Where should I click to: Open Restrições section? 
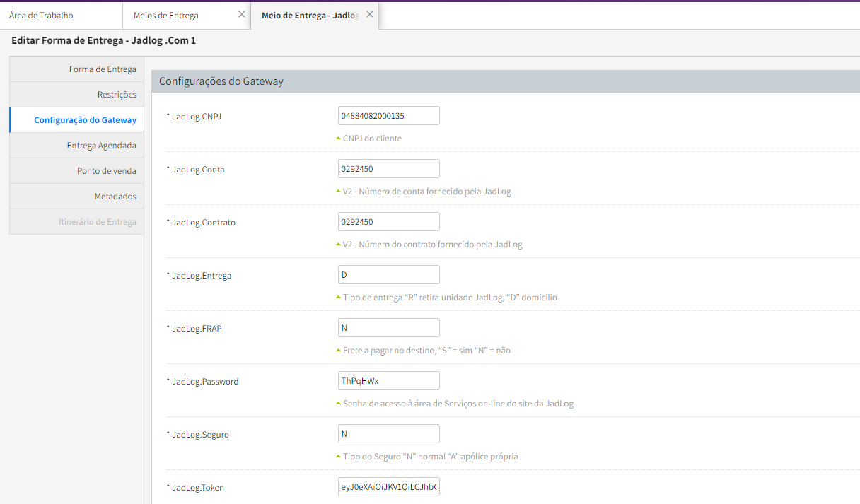click(x=76, y=95)
